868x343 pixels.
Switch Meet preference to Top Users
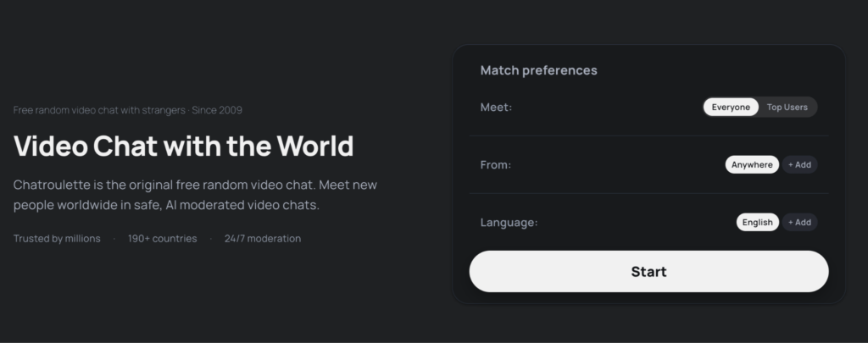coord(787,108)
